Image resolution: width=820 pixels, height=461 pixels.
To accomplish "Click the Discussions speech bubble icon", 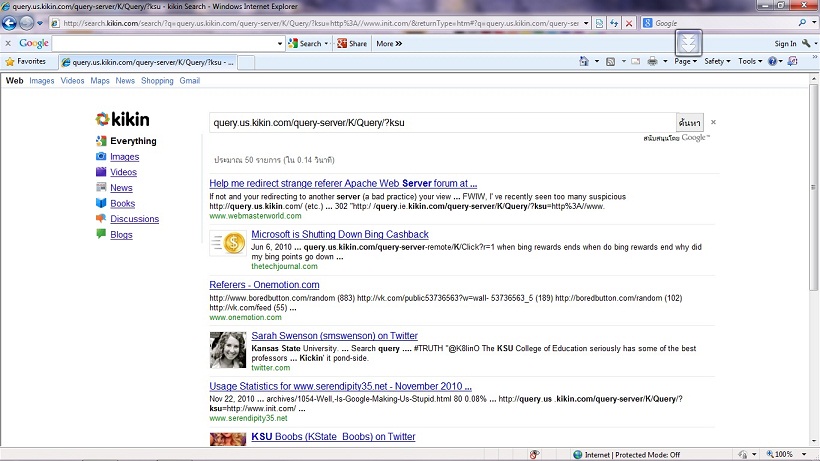I will tap(101, 218).
